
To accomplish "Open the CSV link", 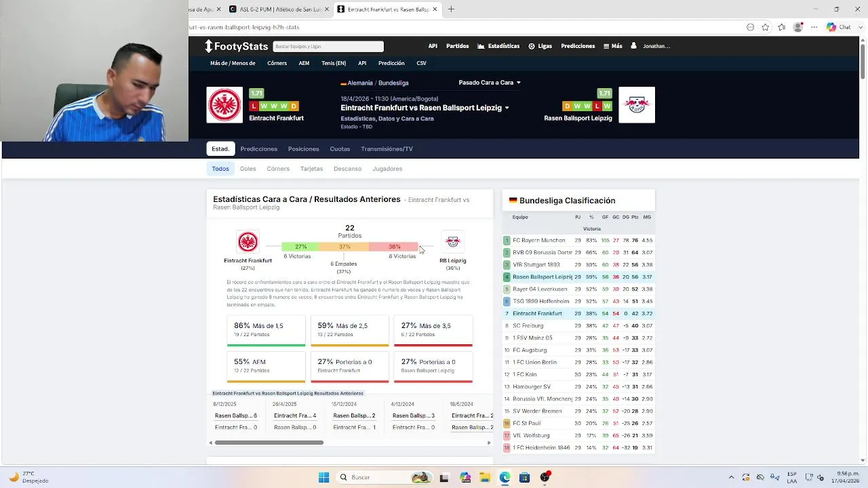I will (421, 63).
